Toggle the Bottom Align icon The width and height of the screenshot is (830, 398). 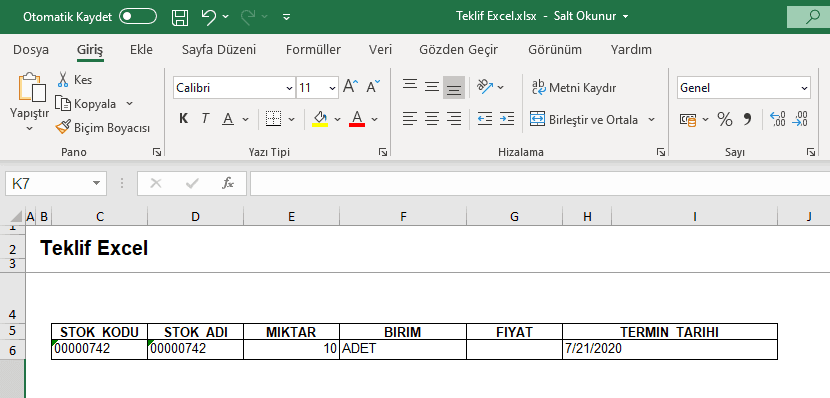tap(454, 88)
